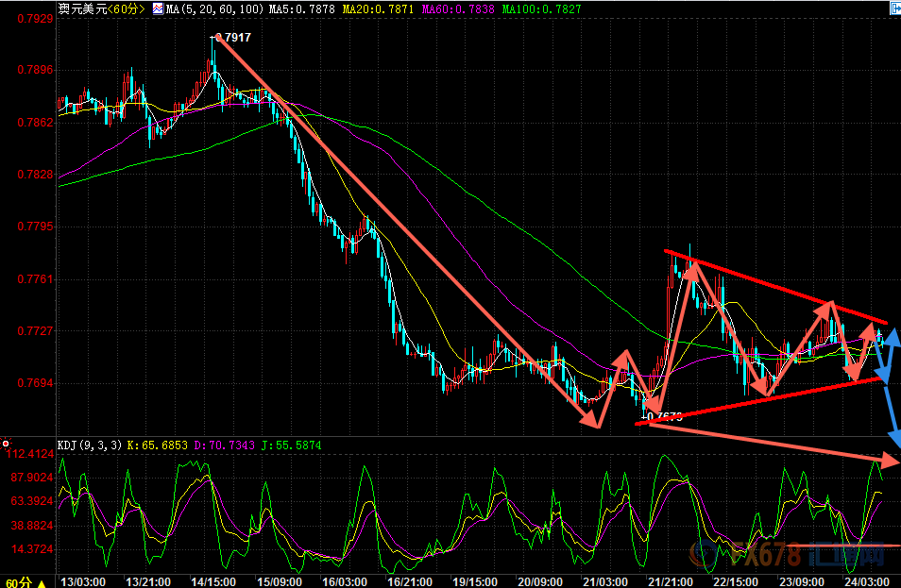Viewport: 901px width, 588px height.
Task: Open KDJ(9,3,3) indicator settings label
Action: [x=90, y=445]
